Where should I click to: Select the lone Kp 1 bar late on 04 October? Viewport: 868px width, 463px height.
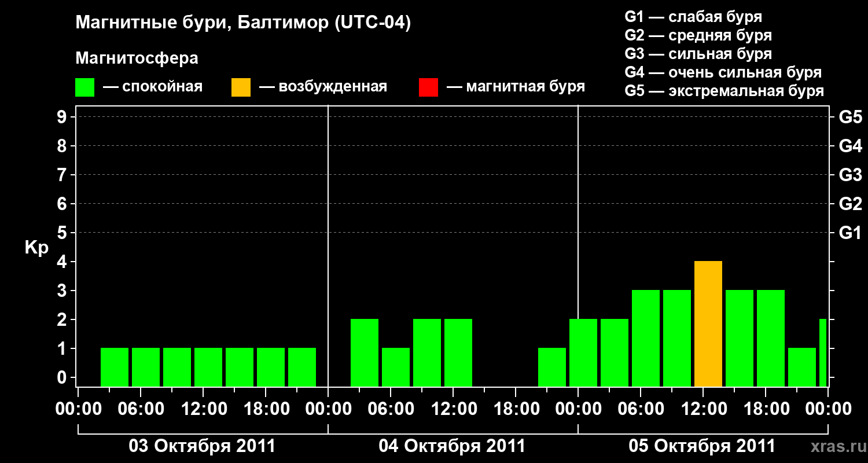point(552,368)
